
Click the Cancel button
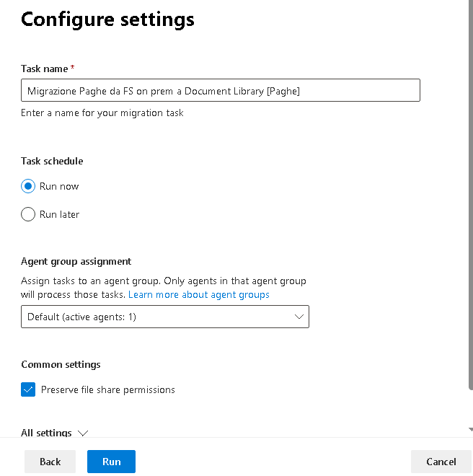point(441,462)
